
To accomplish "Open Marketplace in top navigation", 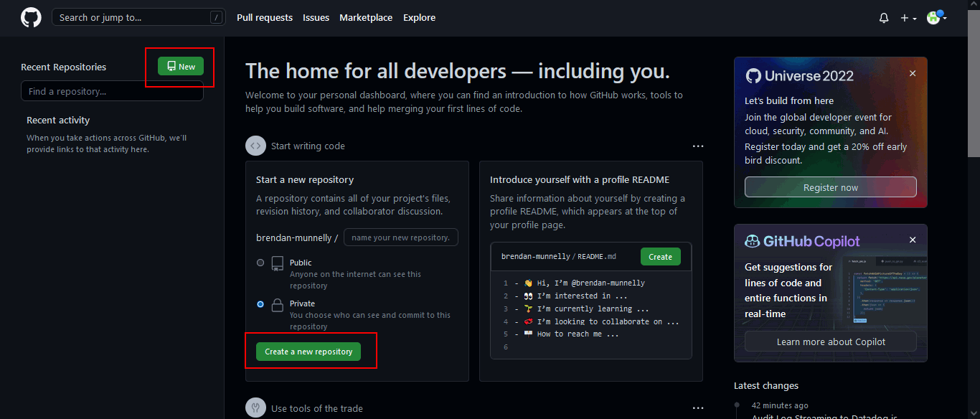I will [366, 17].
